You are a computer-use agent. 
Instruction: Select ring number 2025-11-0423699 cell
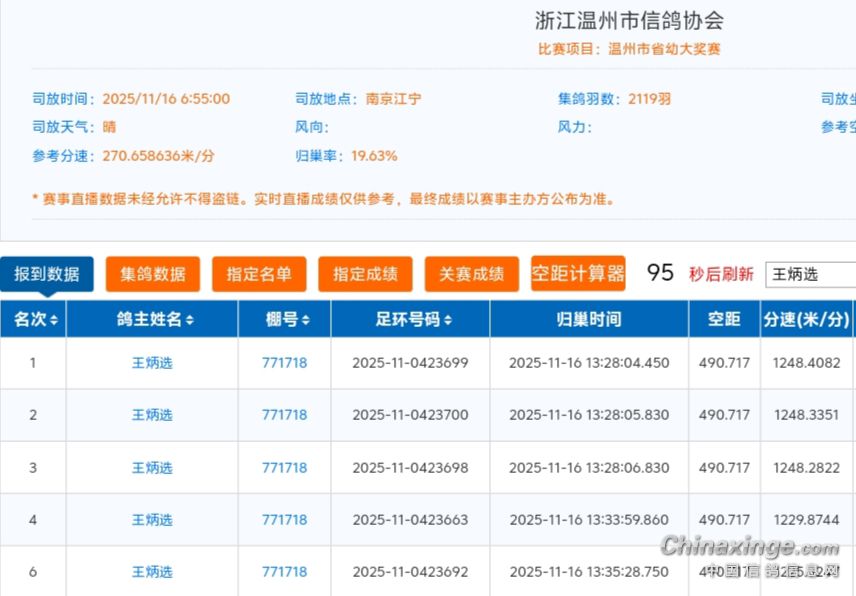[410, 363]
